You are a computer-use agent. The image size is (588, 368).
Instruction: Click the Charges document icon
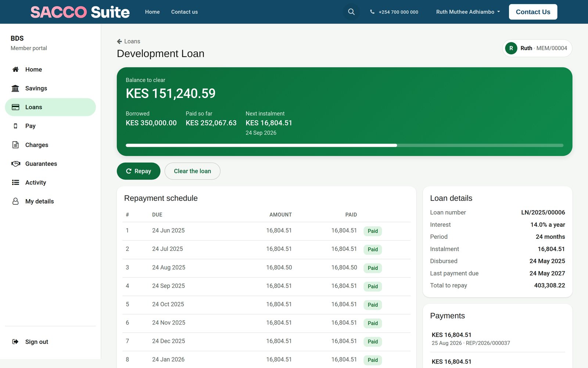point(15,145)
